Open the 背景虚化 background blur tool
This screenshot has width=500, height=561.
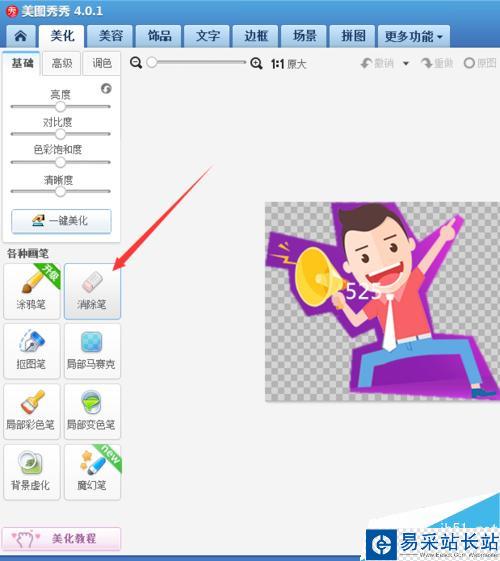tap(32, 472)
